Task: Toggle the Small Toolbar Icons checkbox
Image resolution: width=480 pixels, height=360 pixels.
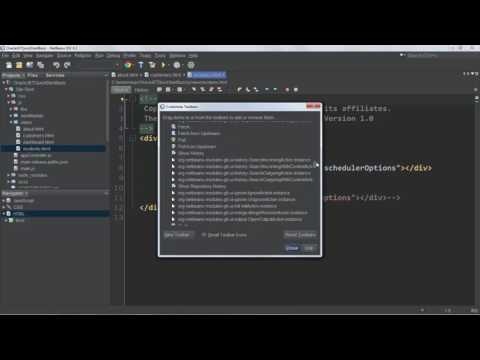Action: coord(204,235)
